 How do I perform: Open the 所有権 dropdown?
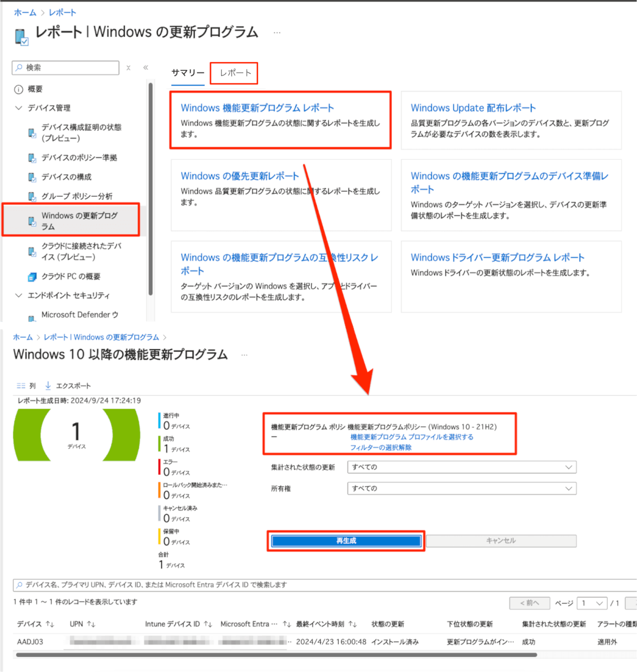click(462, 488)
